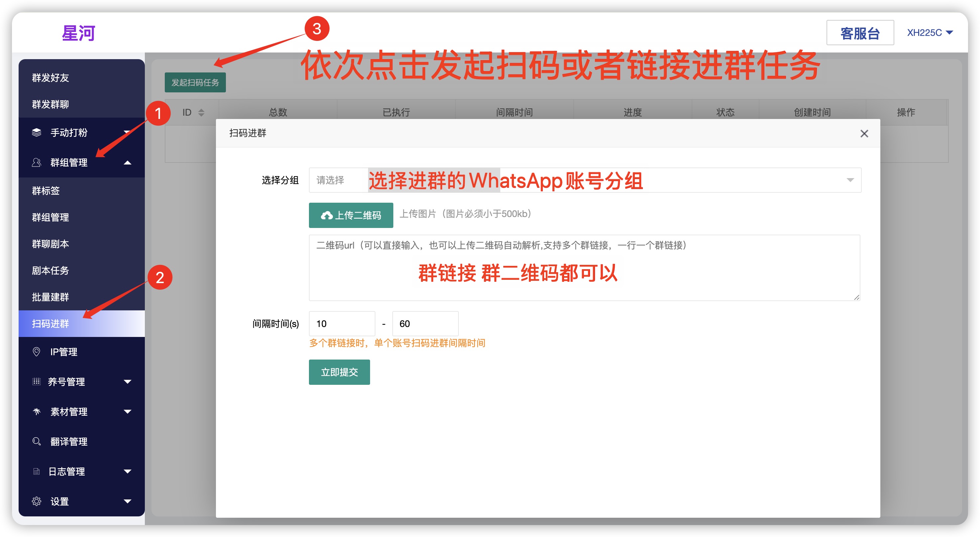Sort the table by ID column
980x537 pixels.
click(201, 112)
